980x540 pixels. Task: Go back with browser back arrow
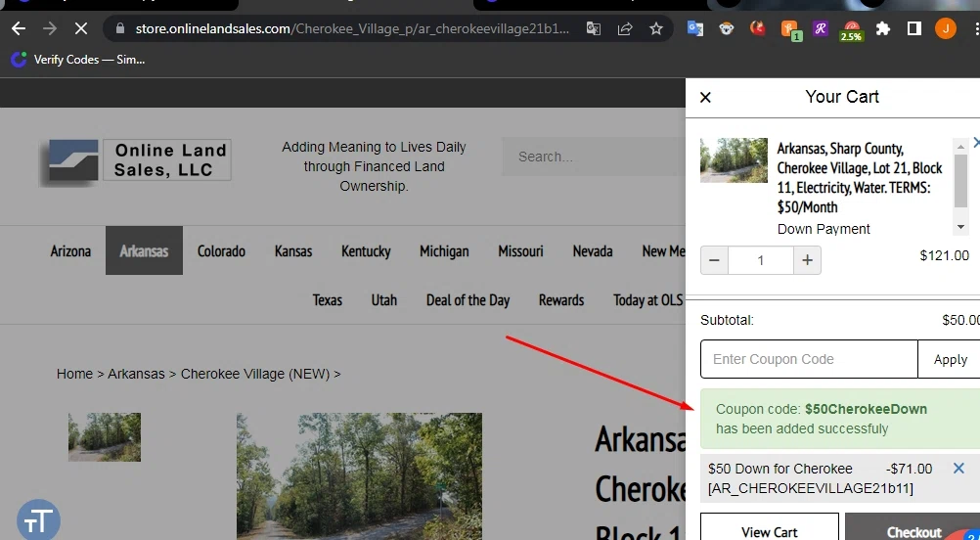coord(19,28)
